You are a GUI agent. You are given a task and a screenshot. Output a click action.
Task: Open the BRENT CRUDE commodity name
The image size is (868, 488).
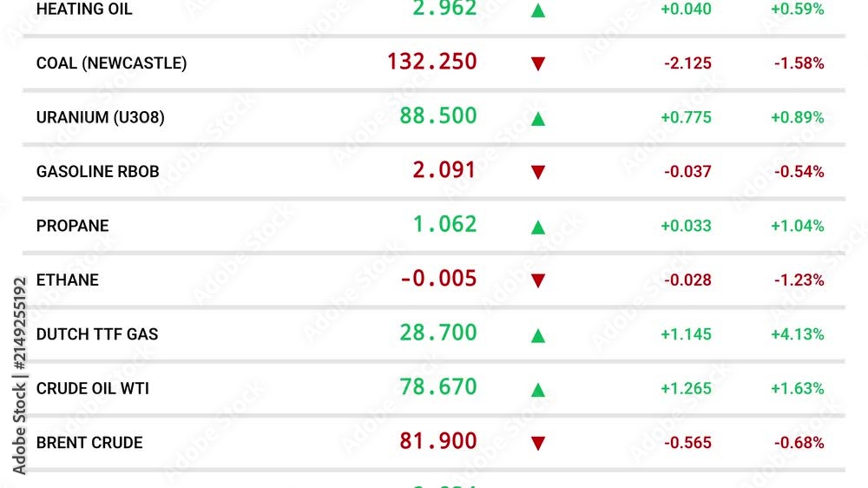[x=89, y=443]
